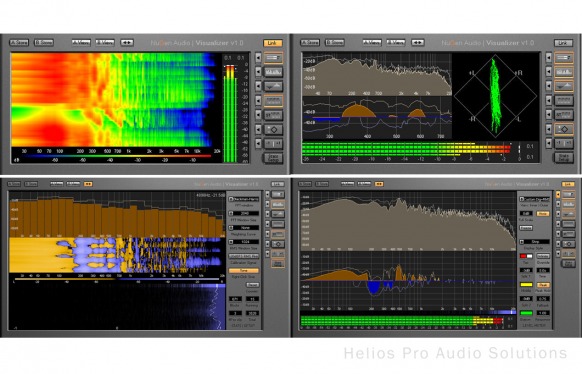Select vectorscope diamond icon in top-right window
The width and height of the screenshot is (582, 374).
click(x=564, y=129)
